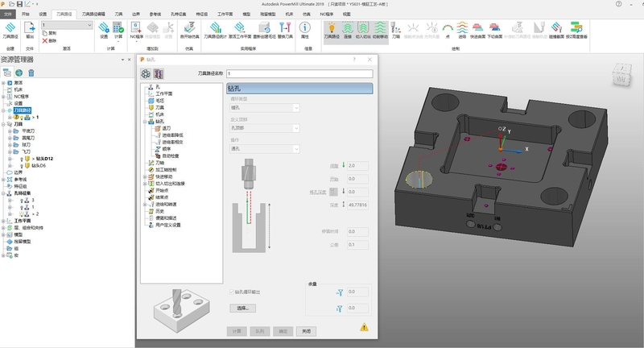
Task: Toggle lightbulb for 钻头D6 tool
Action: (22, 166)
